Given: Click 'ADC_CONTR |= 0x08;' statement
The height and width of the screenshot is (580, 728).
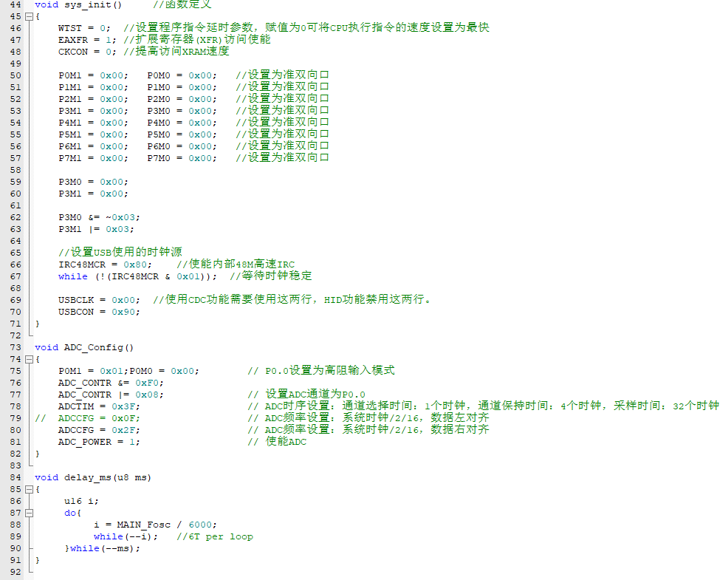Looking at the screenshot, I should (x=111, y=395).
